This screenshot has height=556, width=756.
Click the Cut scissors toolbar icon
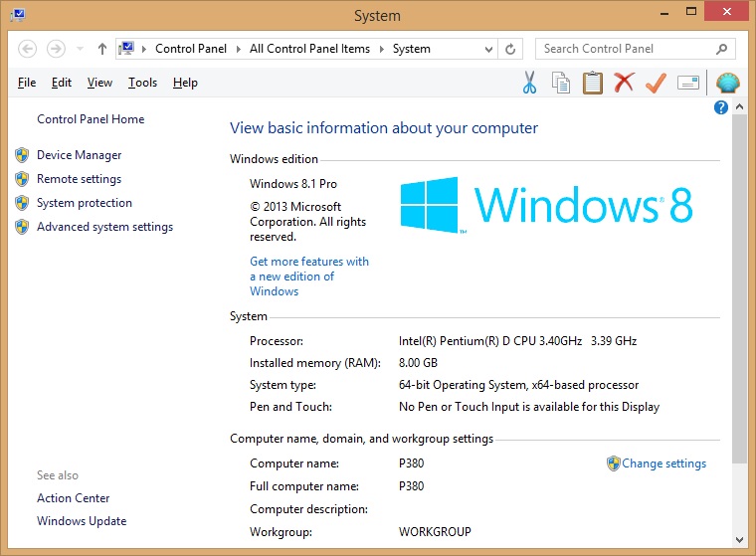coord(529,83)
